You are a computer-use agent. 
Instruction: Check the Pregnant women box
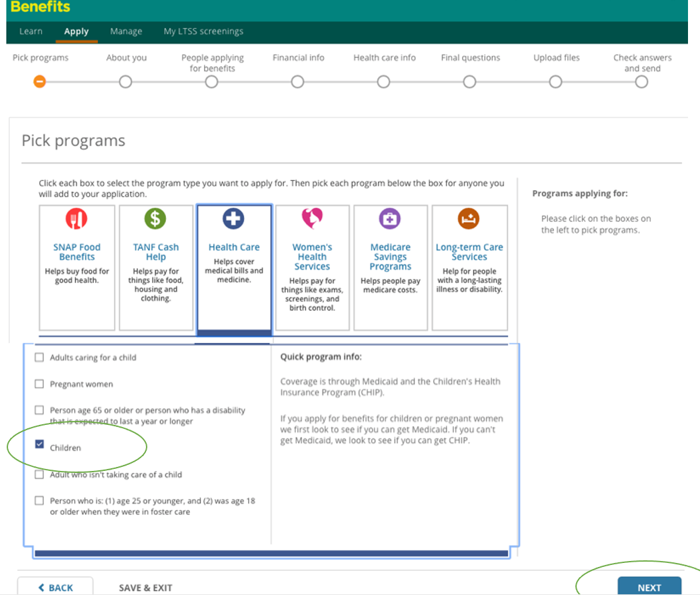39,384
